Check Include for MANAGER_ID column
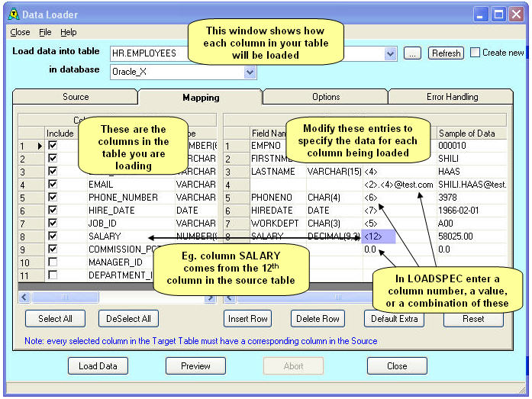This screenshot has width=532, height=399. (x=53, y=262)
